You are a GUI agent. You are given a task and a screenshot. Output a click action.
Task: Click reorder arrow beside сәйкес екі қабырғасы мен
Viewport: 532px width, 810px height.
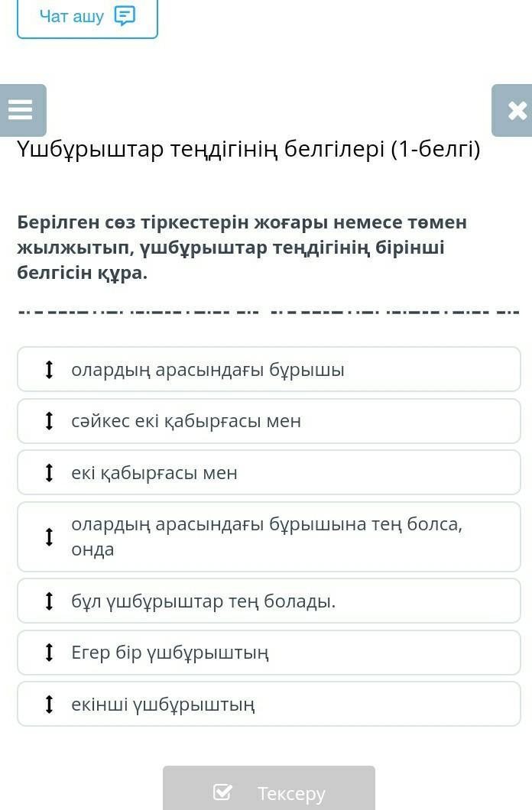pyautogui.click(x=49, y=420)
